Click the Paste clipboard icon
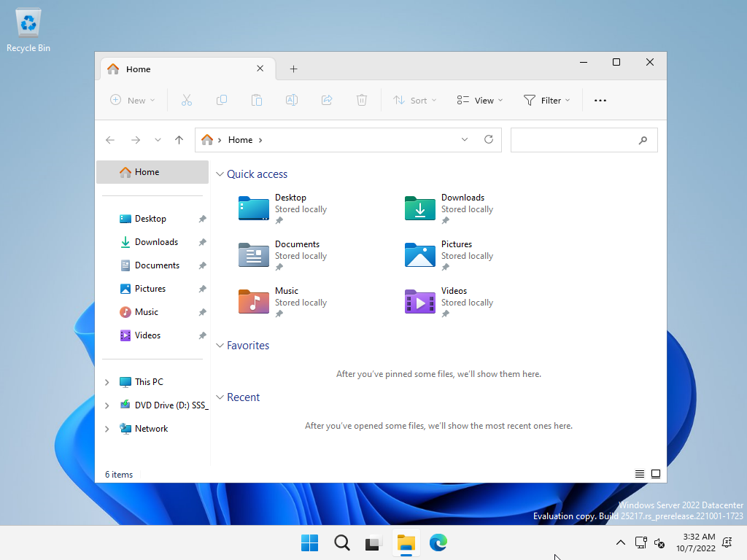Screen dimensions: 747x560 tap(257, 100)
